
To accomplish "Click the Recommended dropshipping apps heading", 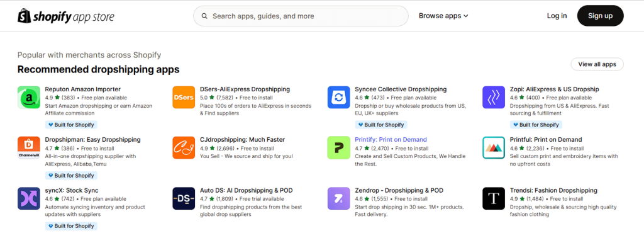I will click(x=98, y=69).
